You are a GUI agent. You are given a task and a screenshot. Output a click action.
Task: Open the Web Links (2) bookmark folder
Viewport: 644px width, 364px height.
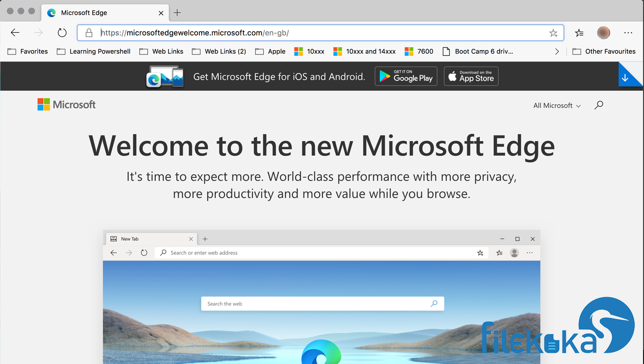(219, 51)
